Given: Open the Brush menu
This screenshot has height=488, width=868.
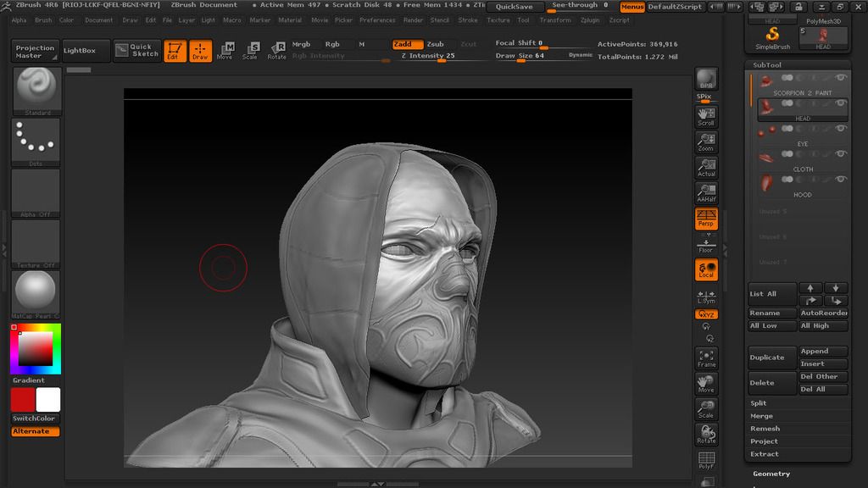Looking at the screenshot, I should pos(43,20).
